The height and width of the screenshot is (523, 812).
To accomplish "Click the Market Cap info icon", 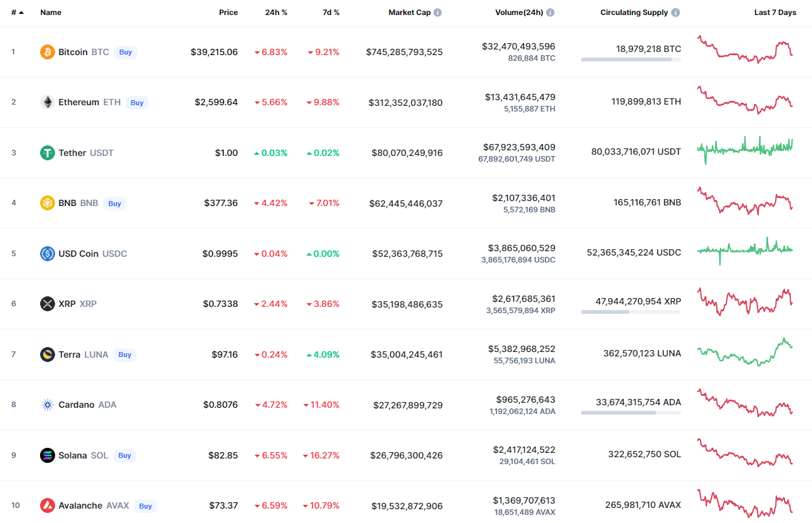I will 438,13.
